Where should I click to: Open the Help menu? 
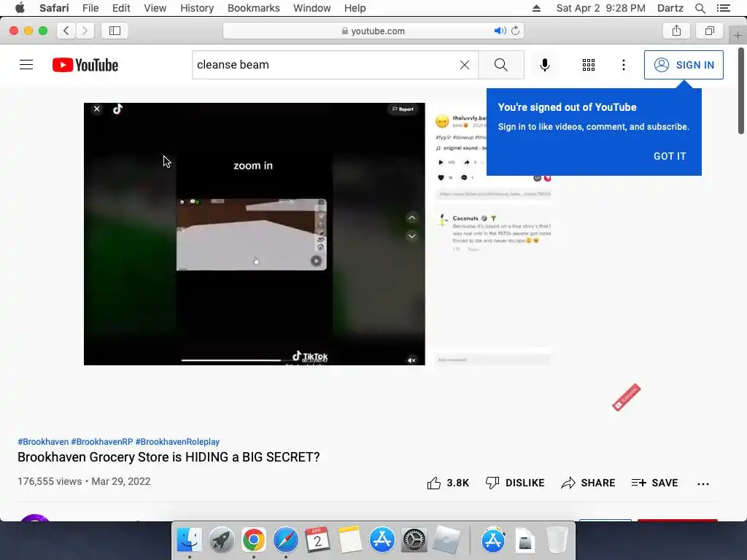(x=355, y=8)
